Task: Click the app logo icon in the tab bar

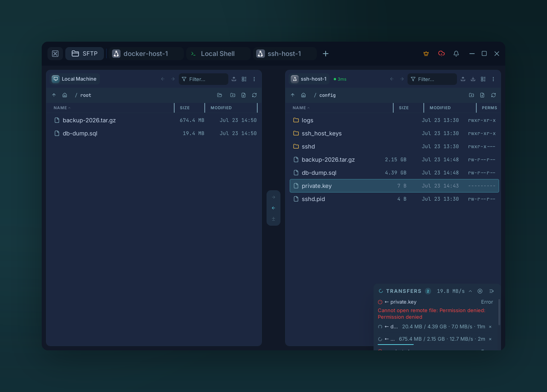Action: (55, 54)
